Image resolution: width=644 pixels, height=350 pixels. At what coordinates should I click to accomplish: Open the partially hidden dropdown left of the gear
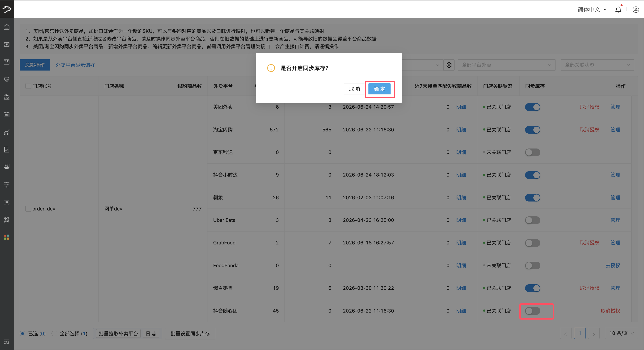pyautogui.click(x=423, y=65)
